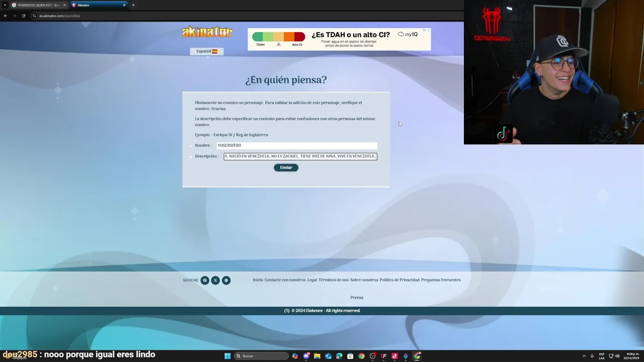644x362 pixels.
Task: Open the third social icon next to SÍGUEME
Action: pyautogui.click(x=226, y=281)
